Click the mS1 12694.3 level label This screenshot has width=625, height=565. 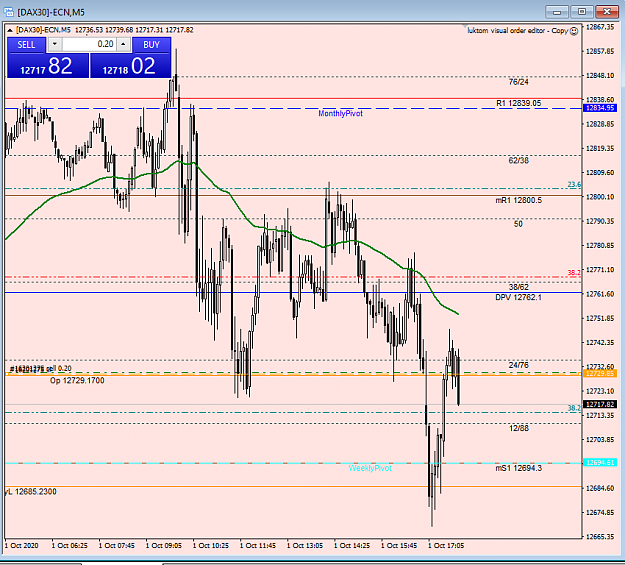pyautogui.click(x=519, y=468)
